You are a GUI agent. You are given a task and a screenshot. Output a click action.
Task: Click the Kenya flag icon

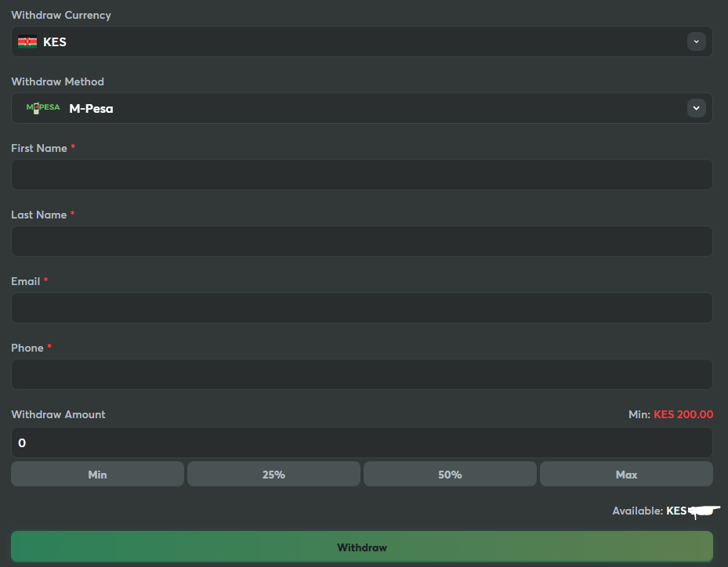27,42
